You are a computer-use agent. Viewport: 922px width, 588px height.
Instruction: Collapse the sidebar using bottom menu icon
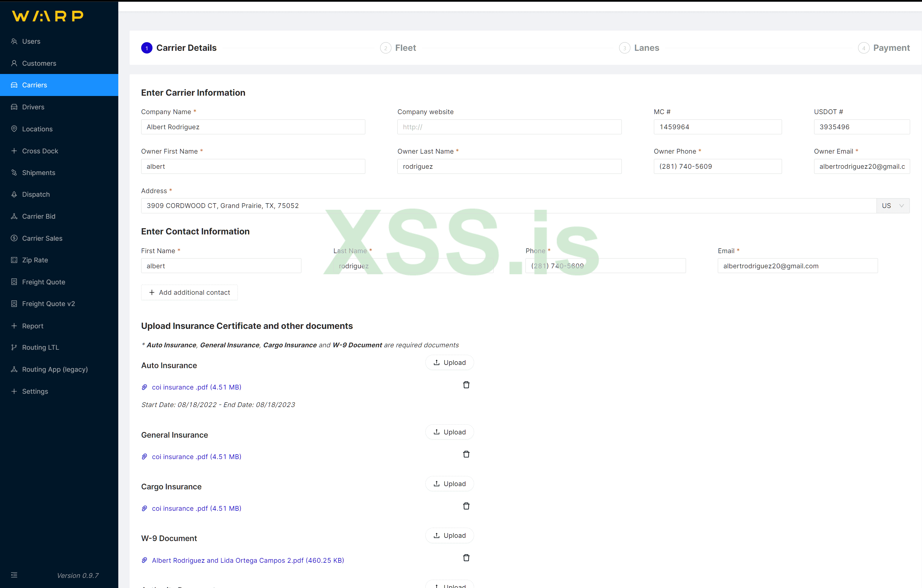click(14, 575)
